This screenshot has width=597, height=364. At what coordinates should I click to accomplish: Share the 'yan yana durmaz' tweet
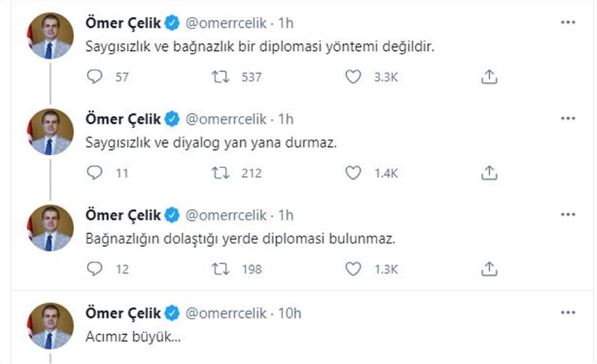(489, 174)
